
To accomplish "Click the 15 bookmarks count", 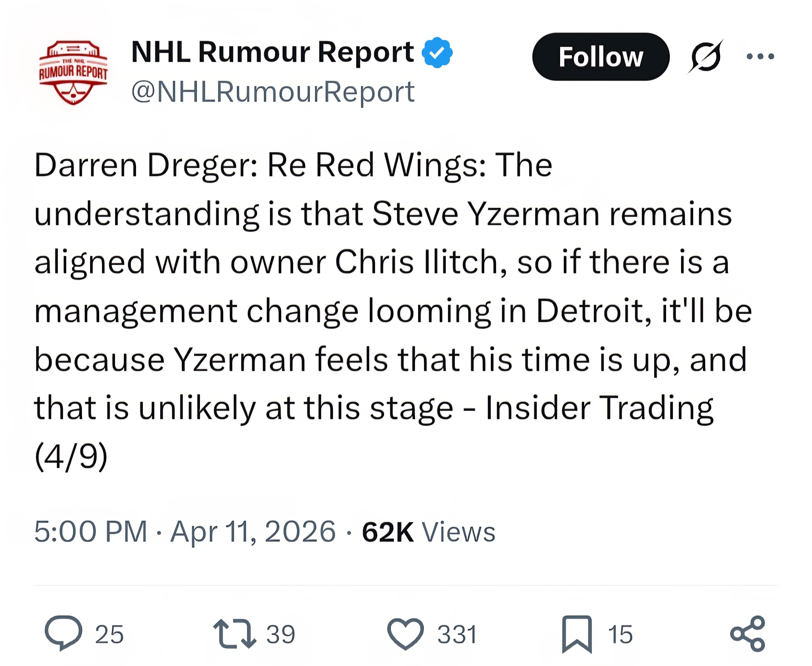I will click(x=620, y=635).
